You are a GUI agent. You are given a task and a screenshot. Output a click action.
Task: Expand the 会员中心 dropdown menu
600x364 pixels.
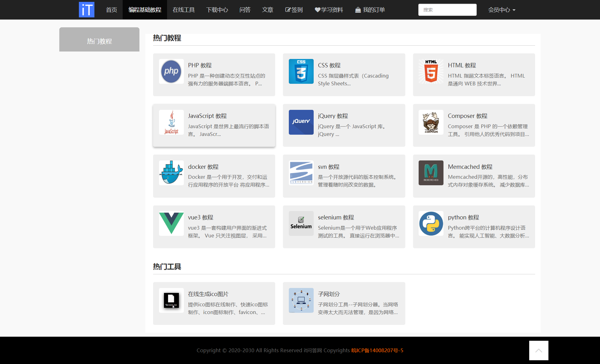502,10
